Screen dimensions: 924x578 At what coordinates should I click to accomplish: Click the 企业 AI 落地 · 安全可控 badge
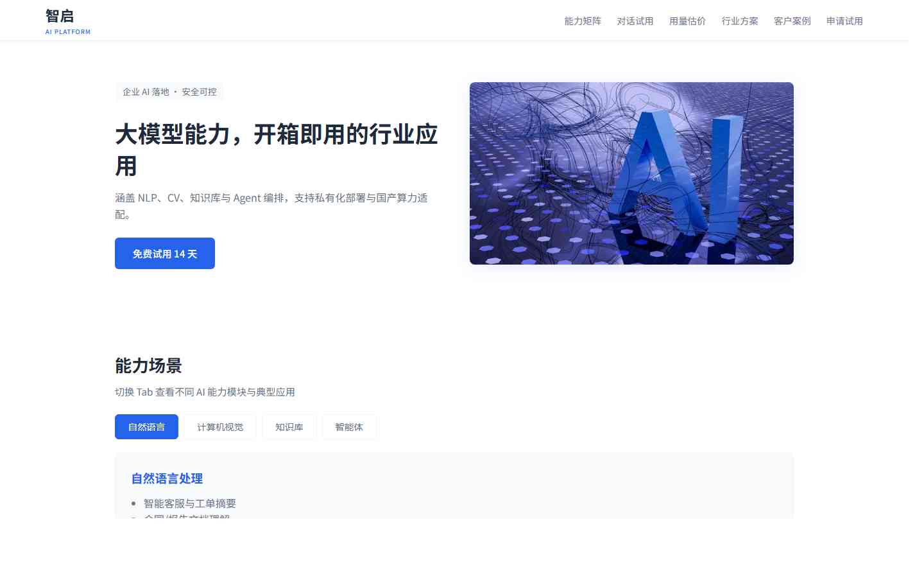169,92
